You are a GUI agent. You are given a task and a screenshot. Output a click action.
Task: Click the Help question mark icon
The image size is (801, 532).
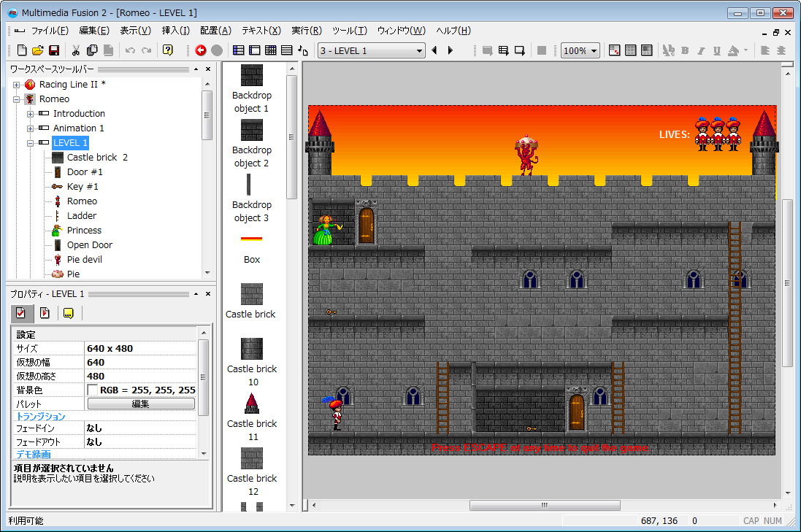pos(167,50)
